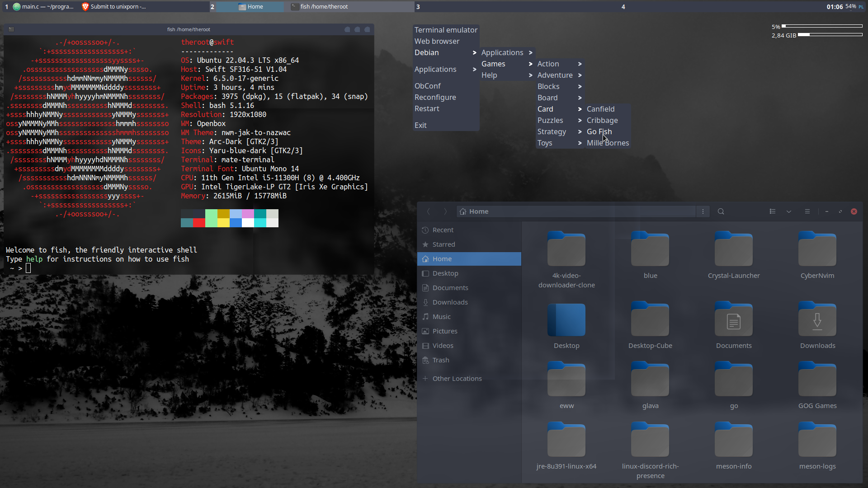Open the CyberNvim folder
868x488 pixels.
pyautogui.click(x=817, y=249)
